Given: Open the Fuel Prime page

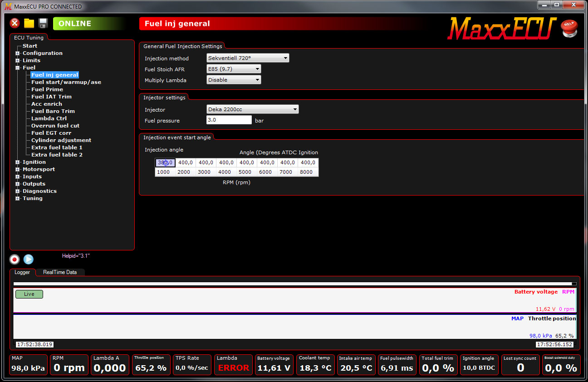Looking at the screenshot, I should coord(47,89).
